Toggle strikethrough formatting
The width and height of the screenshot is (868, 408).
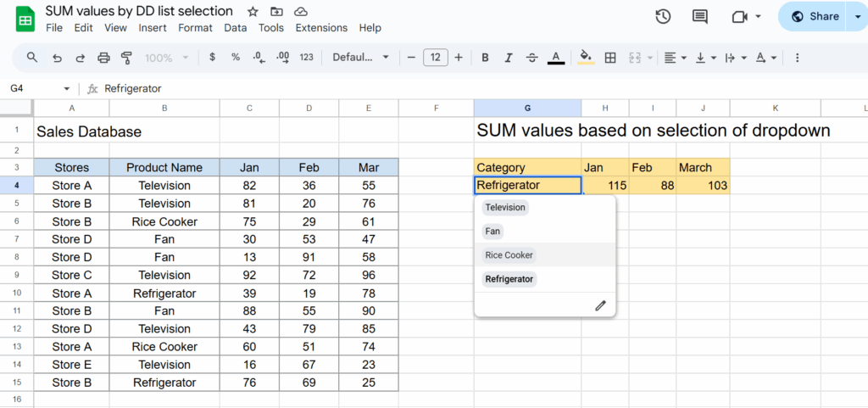click(x=531, y=58)
